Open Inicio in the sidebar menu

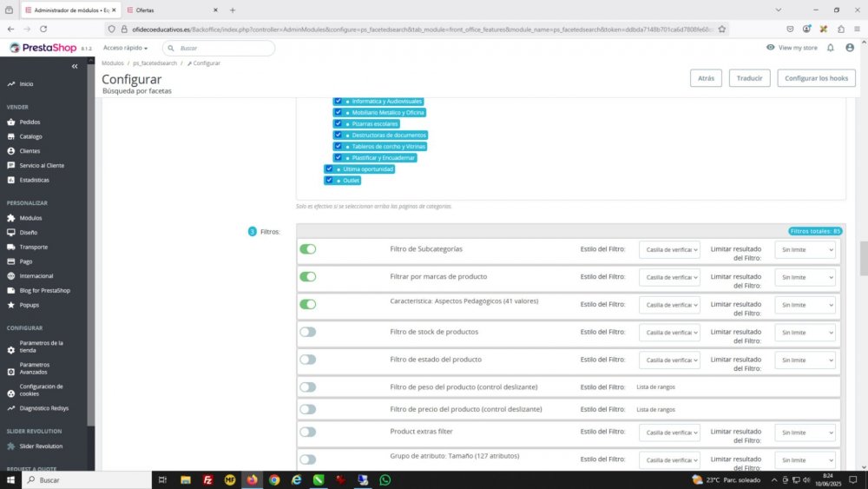[26, 84]
